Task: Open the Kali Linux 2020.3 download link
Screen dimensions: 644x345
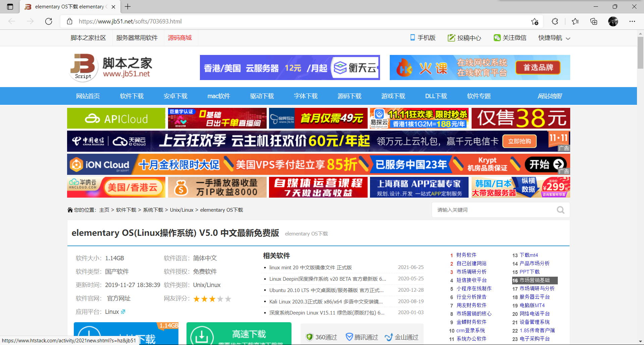Action: (326, 301)
